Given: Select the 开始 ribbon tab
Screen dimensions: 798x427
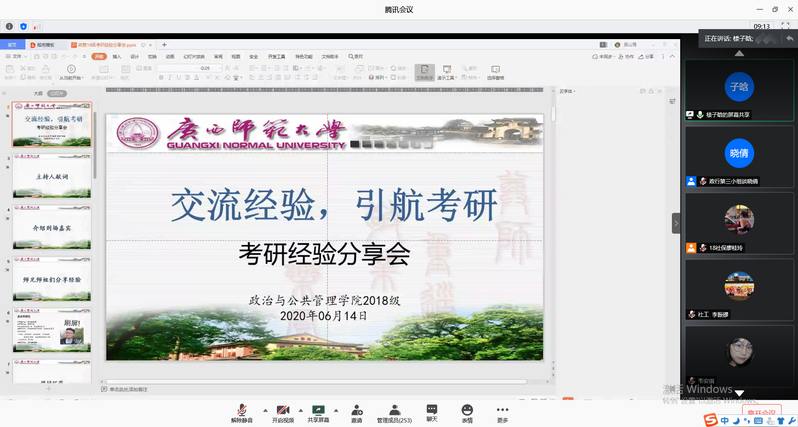Looking at the screenshot, I should (99, 56).
